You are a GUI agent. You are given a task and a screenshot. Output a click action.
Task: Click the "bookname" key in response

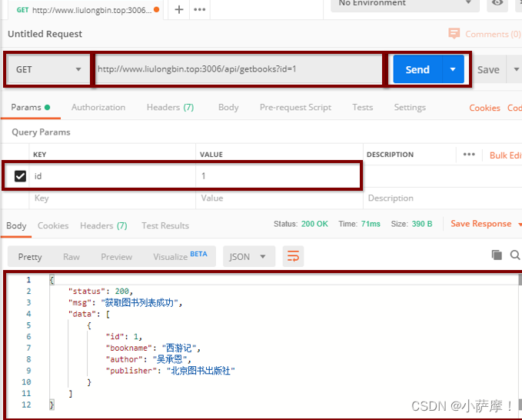(129, 348)
